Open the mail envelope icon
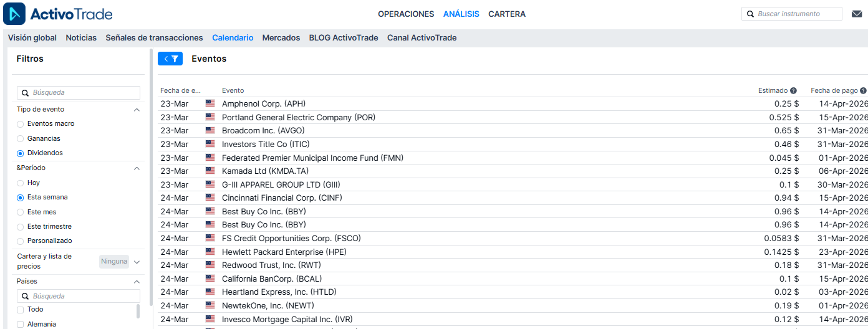Screen dimensions: 868x329 pyautogui.click(x=856, y=14)
